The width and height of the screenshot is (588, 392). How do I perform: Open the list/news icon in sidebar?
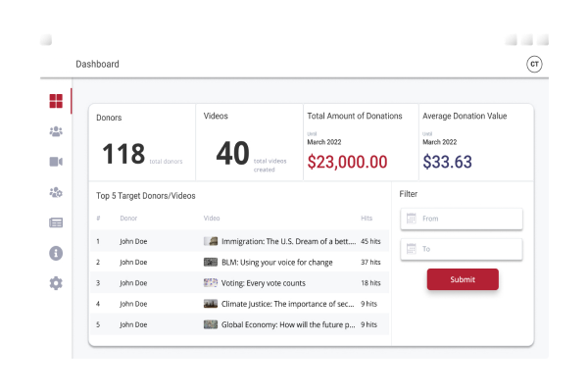[56, 222]
